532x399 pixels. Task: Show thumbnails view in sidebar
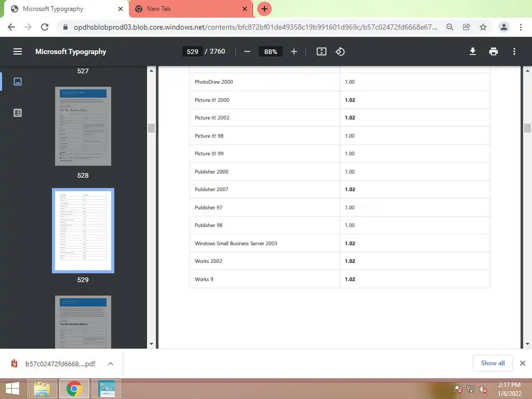(x=18, y=82)
